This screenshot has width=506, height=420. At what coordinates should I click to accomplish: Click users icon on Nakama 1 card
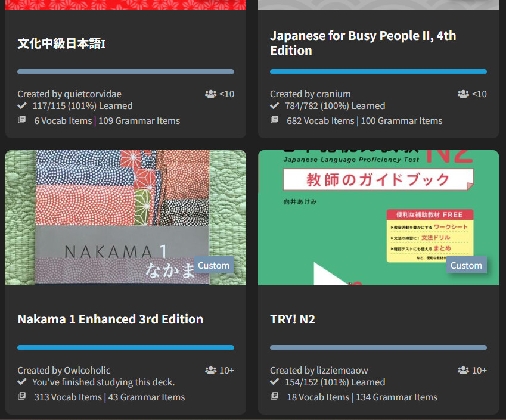[211, 370]
